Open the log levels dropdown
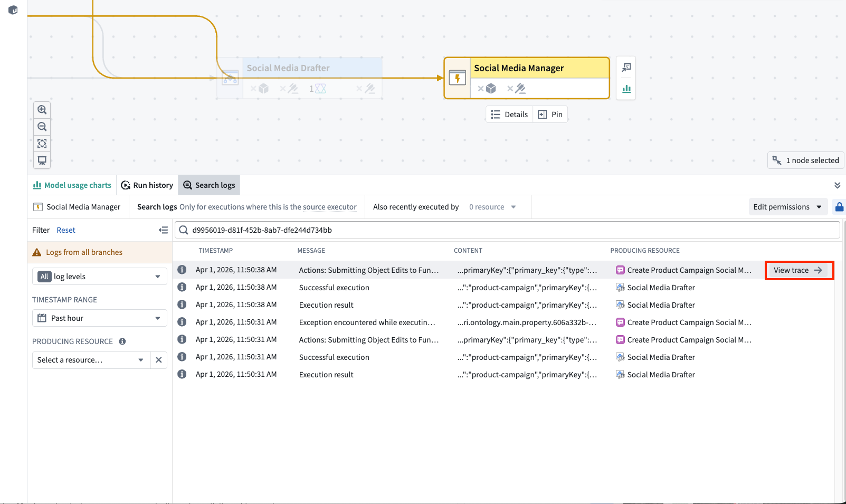The image size is (846, 504). click(x=99, y=276)
